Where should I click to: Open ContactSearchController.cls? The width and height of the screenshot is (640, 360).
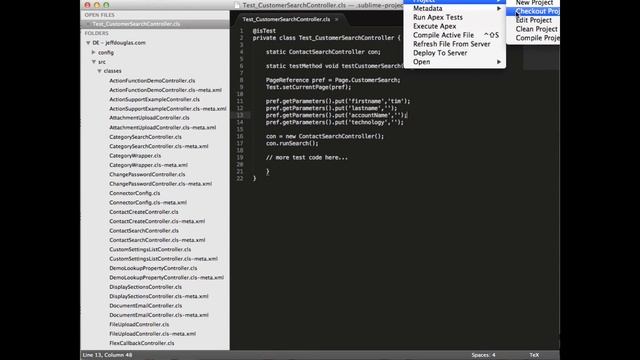click(144, 231)
